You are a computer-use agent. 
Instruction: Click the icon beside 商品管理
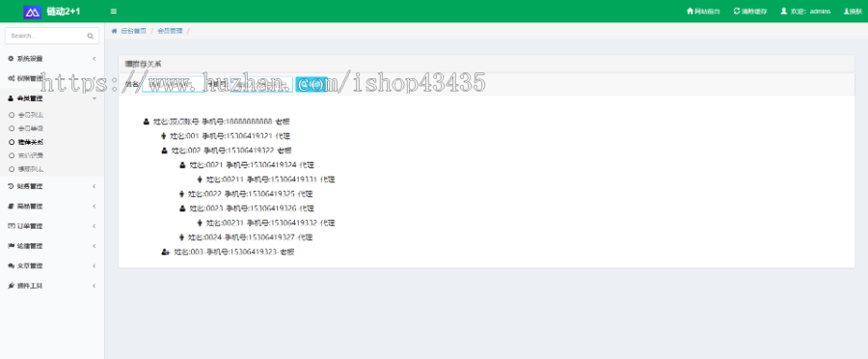coord(11,207)
